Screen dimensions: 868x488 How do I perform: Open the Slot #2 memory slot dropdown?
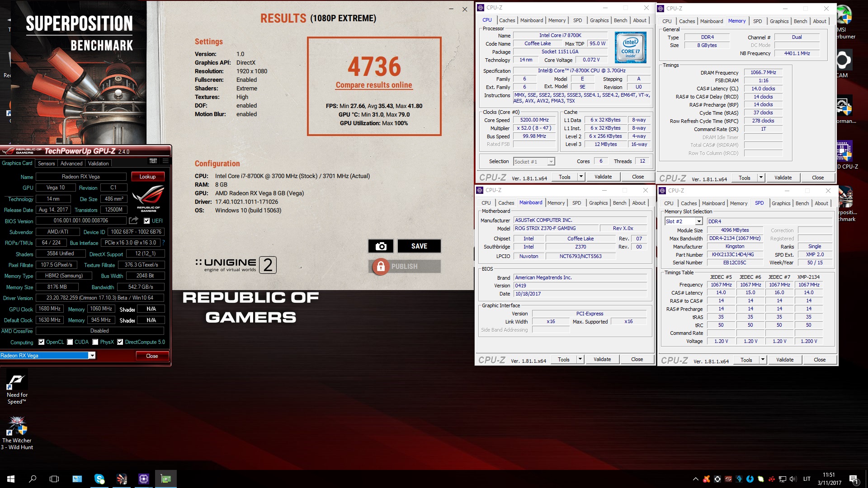pos(699,221)
